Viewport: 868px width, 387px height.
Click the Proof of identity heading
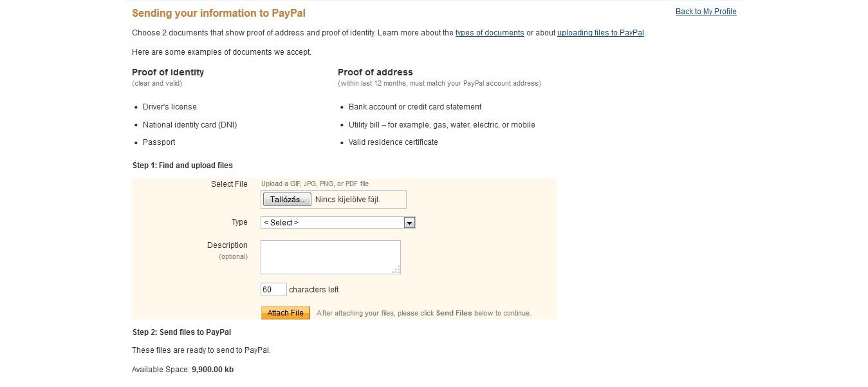coord(168,72)
